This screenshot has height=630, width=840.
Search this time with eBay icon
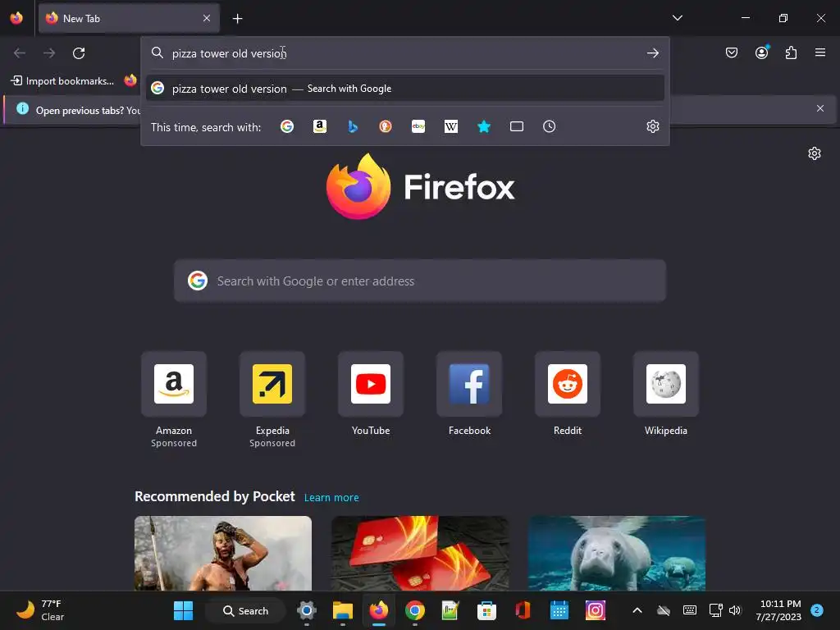[418, 126]
